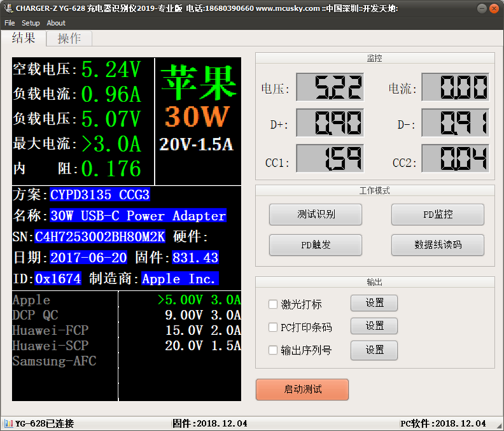Click the YG-628 connection status icon
This screenshot has height=431, width=504.
coord(8,424)
